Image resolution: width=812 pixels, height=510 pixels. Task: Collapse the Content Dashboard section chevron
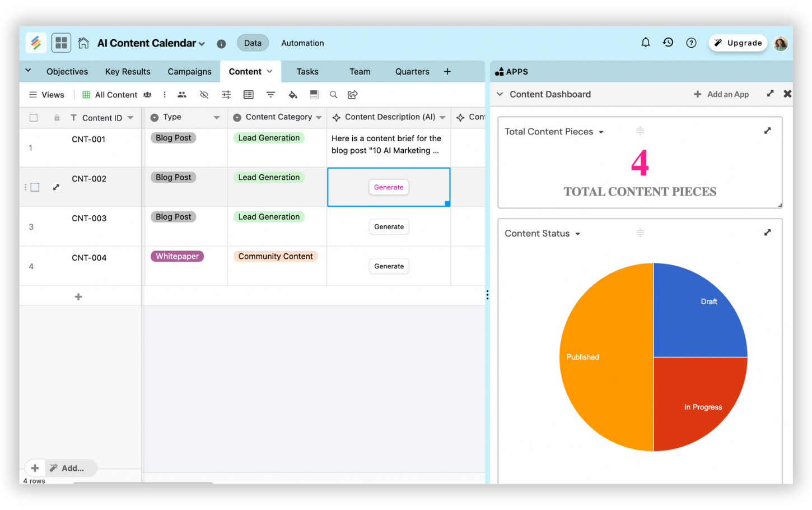pos(500,94)
